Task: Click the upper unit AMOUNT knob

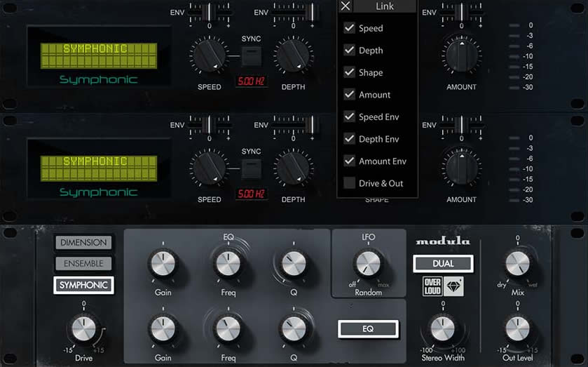Action: pyautogui.click(x=462, y=55)
